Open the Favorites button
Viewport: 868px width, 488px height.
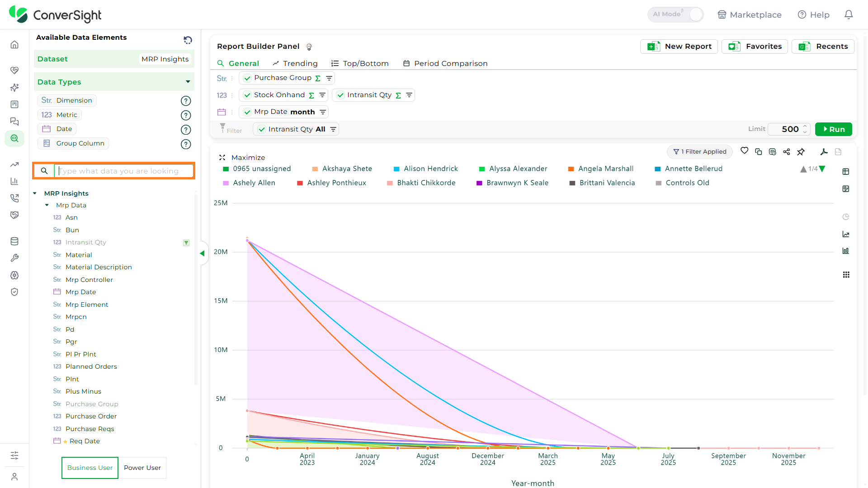755,47
